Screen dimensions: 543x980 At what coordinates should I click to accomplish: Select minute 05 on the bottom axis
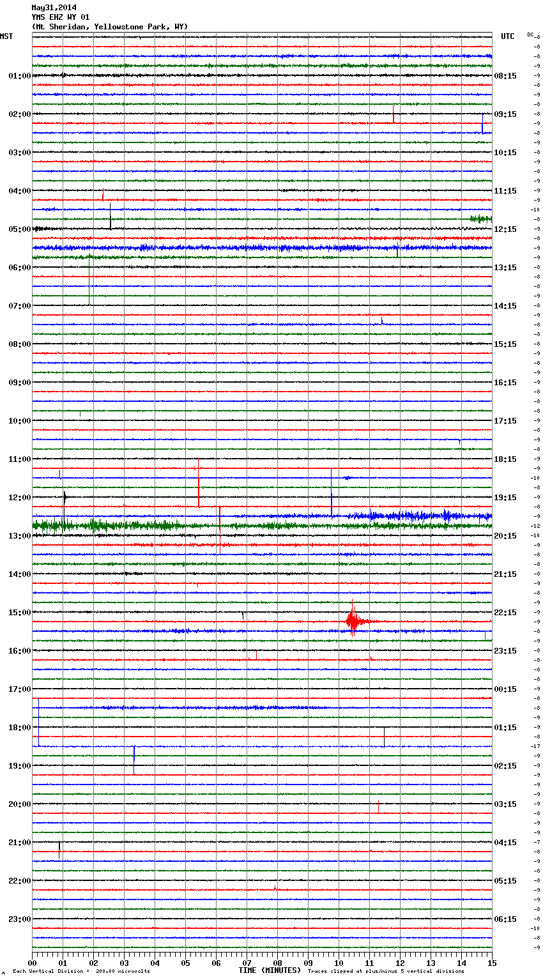[185, 963]
